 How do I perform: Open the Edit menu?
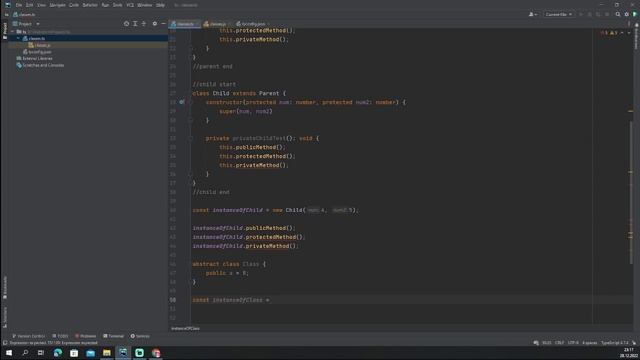coord(29,5)
